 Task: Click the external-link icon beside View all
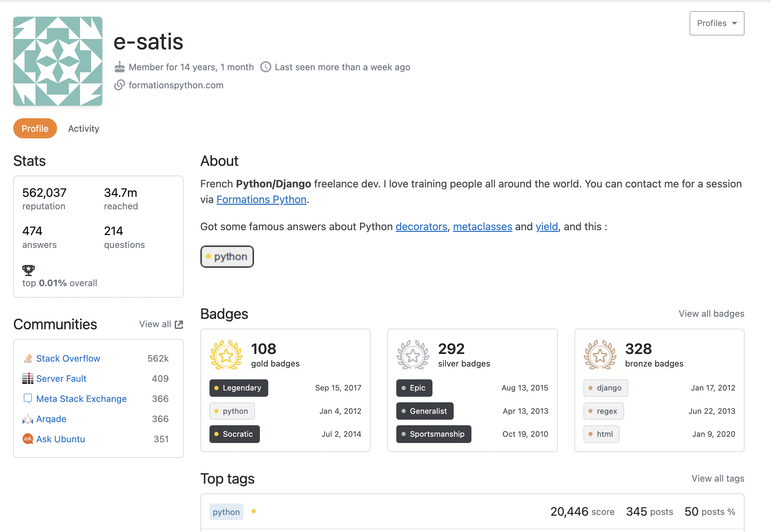[179, 324]
